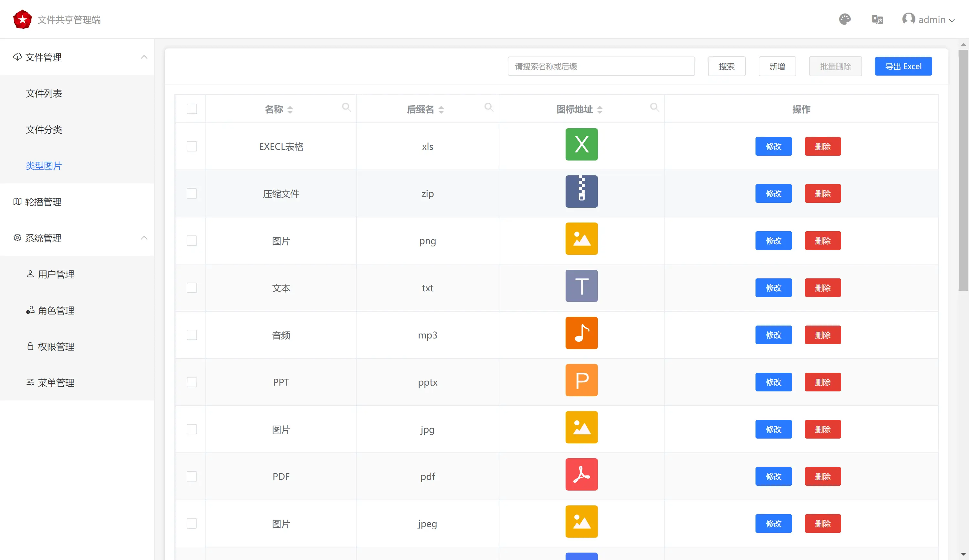Click 修改 for the mp3 row

pyautogui.click(x=773, y=335)
